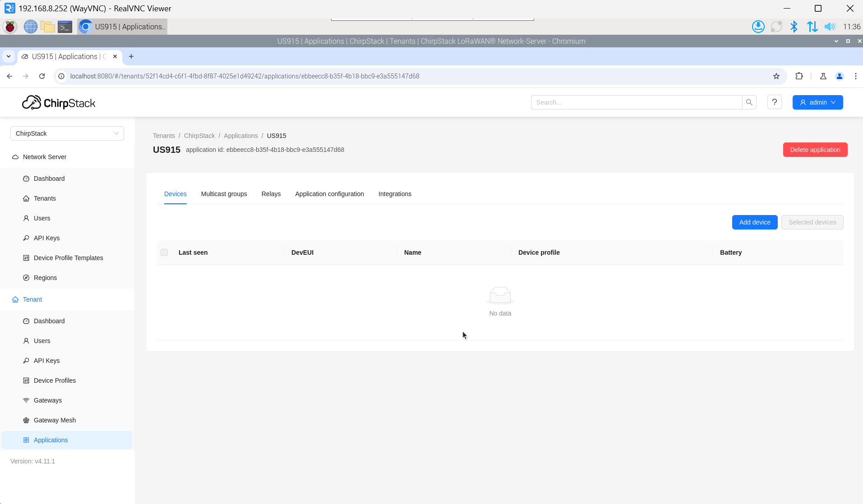Focus the ChirpStack search input field
Viewport: 863px width, 504px height.
[636, 102]
